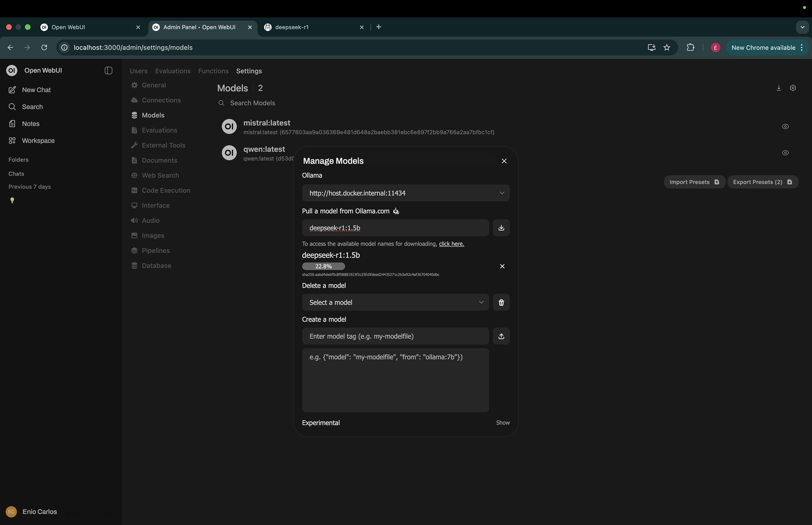This screenshot has height=525, width=812.
Task: Reload the browser page
Action: click(44, 47)
